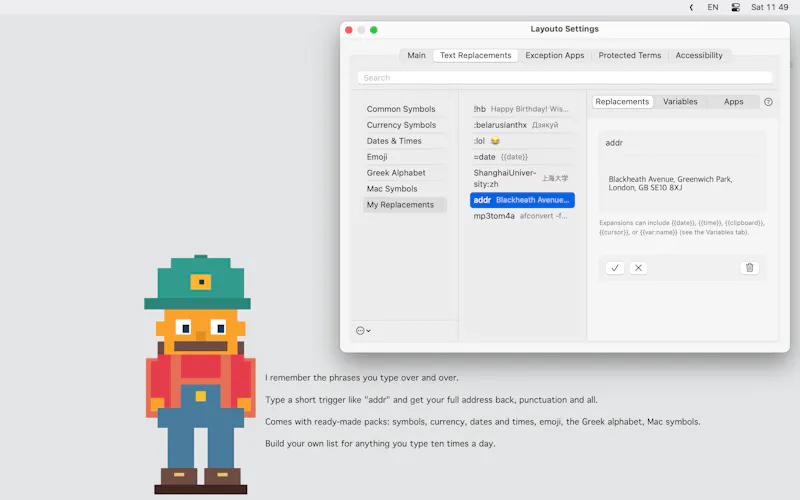Open the Accessibility tab

tap(699, 55)
